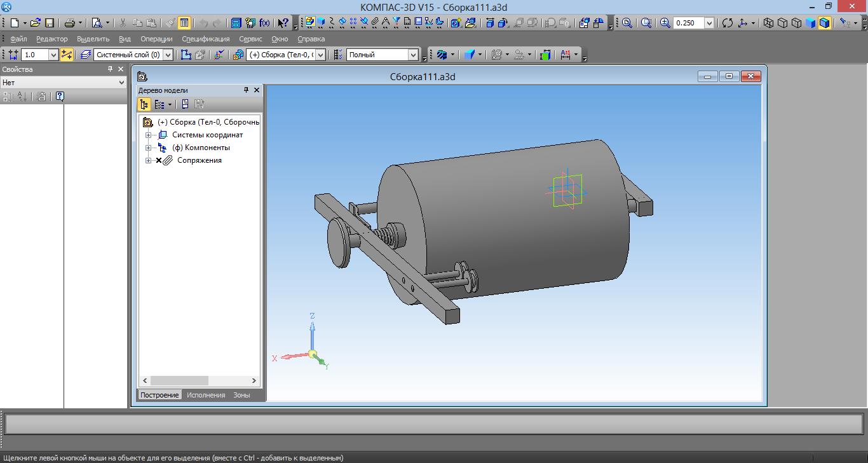Open the property manager blue window icon
The image size is (868, 463).
[x=236, y=23]
